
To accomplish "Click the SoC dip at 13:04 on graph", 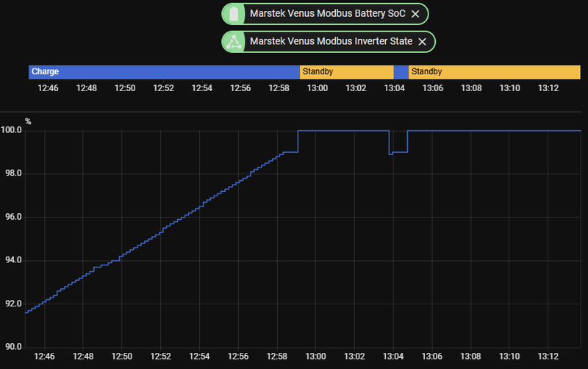I will [x=398, y=152].
